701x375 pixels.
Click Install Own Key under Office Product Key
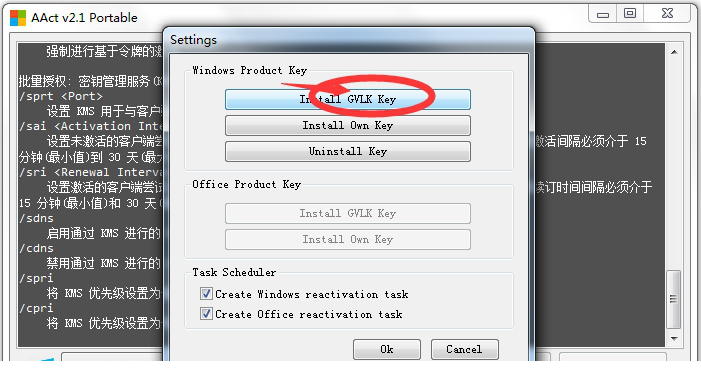(348, 240)
